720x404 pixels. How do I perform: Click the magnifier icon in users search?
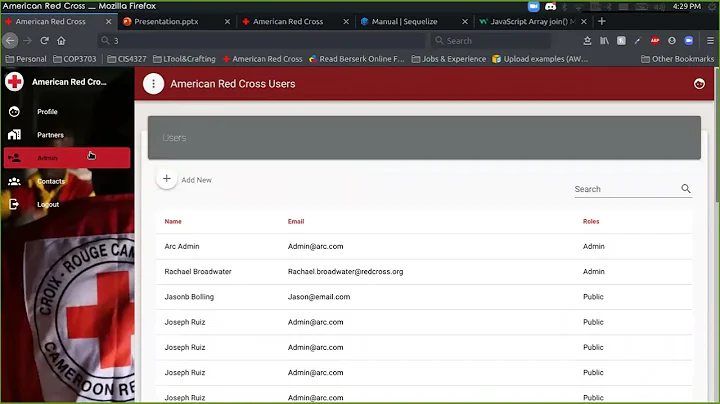686,189
